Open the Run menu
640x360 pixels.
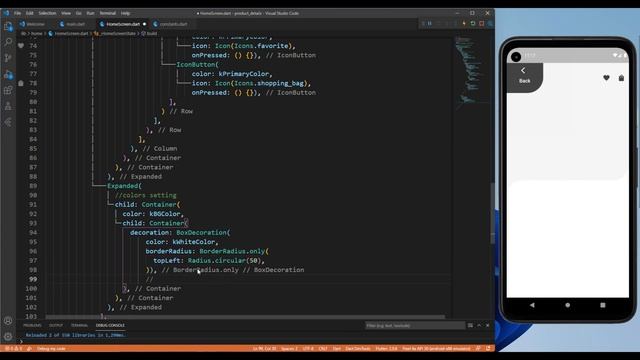[x=90, y=13]
